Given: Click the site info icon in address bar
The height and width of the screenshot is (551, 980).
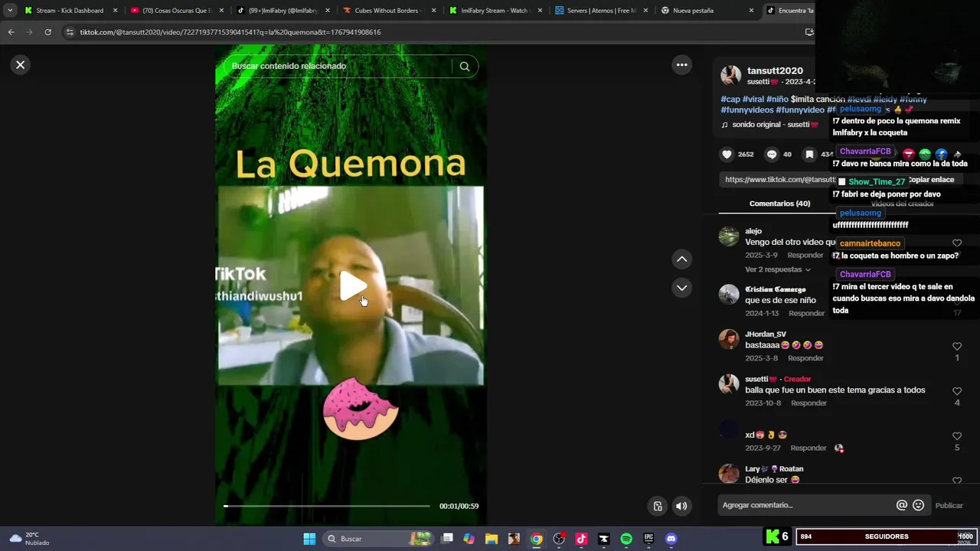Looking at the screenshot, I should [70, 32].
